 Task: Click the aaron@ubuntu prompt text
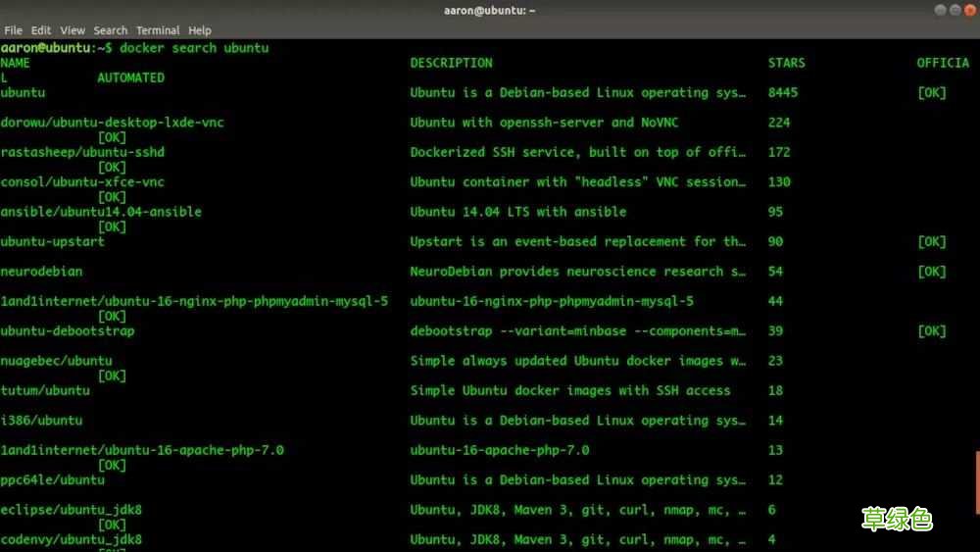coord(45,48)
